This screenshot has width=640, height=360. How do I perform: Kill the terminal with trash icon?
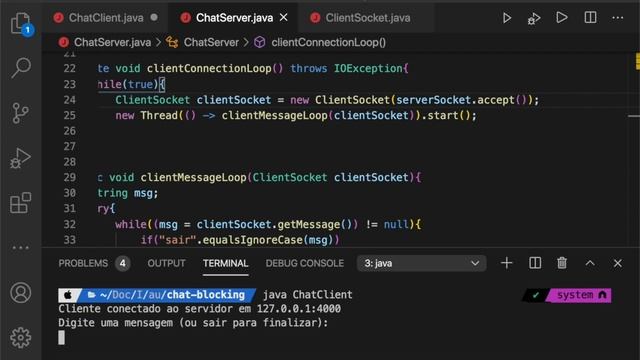click(562, 263)
